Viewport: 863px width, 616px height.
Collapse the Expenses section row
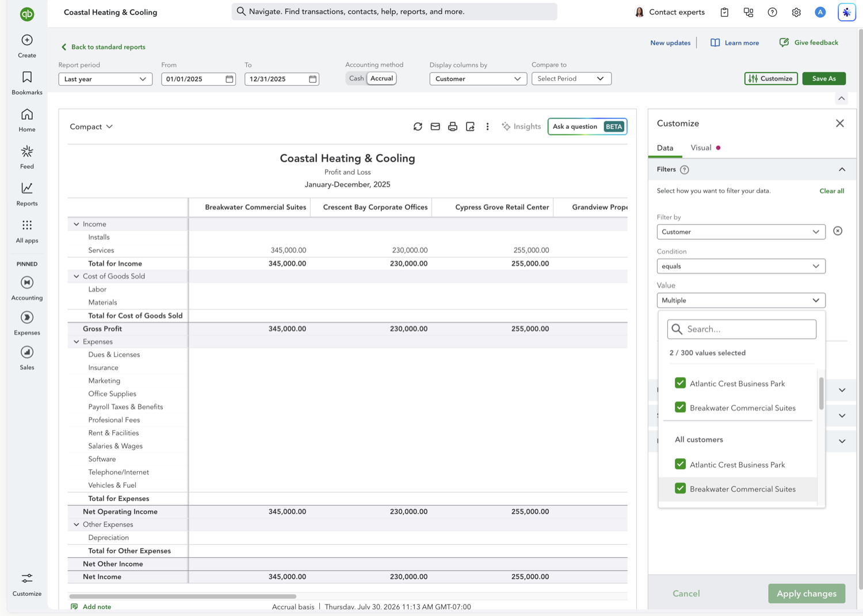click(76, 342)
